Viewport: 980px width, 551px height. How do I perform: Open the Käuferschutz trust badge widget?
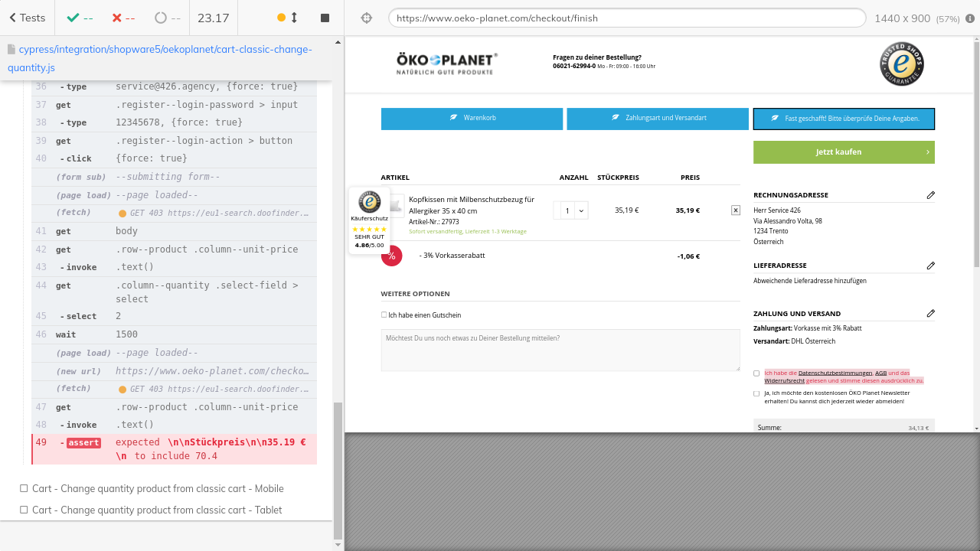coord(369,220)
